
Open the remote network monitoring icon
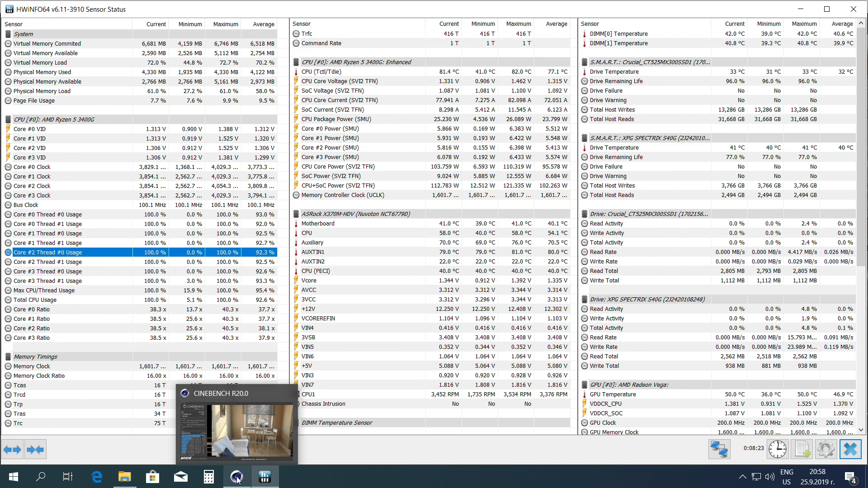coord(719,450)
